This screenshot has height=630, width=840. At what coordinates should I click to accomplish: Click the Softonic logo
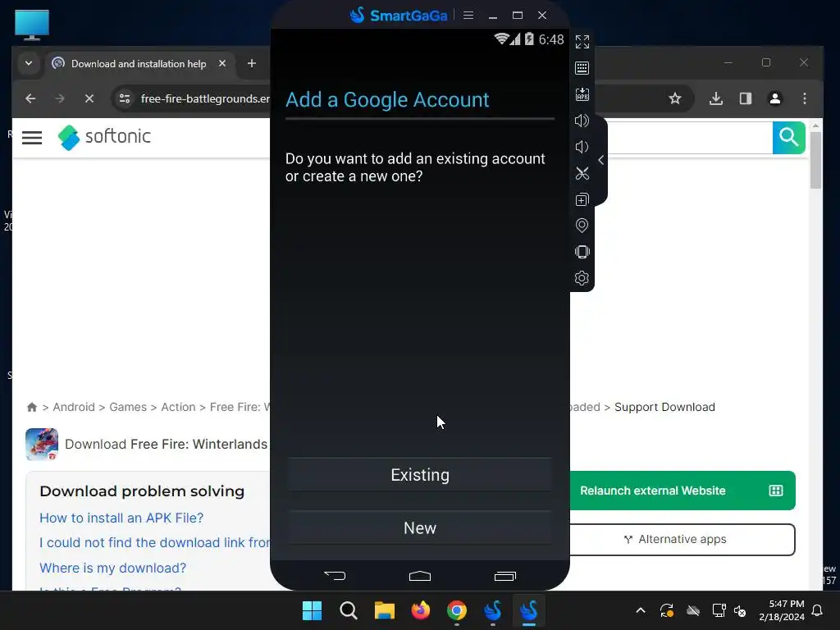pos(104,137)
